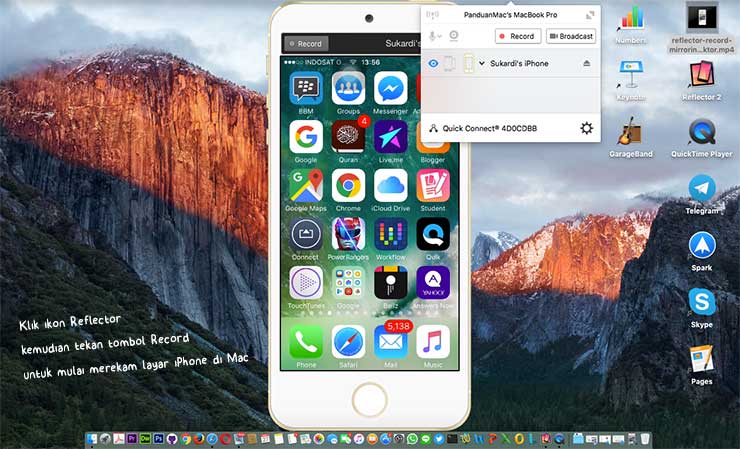The image size is (740, 449).
Task: Launch Live.me app on iPhone
Action: 391,136
